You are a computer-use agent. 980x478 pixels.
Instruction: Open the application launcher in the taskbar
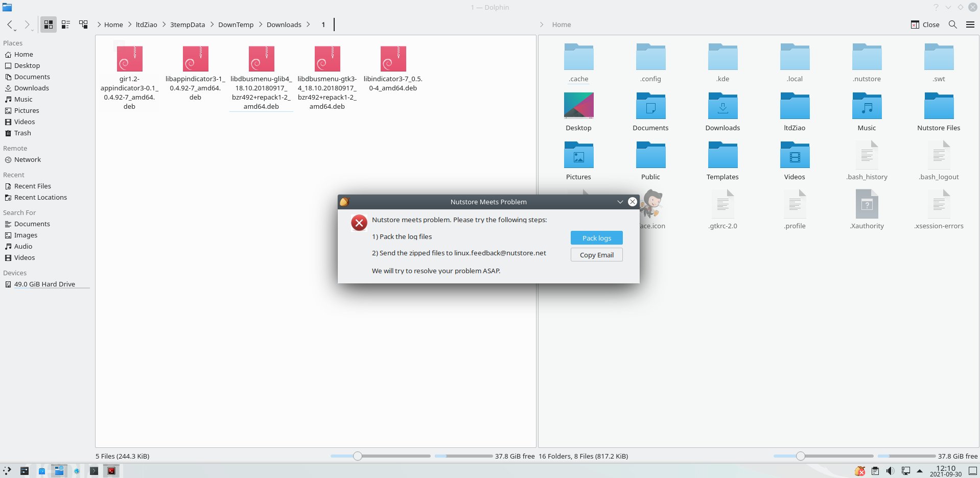pyautogui.click(x=7, y=471)
